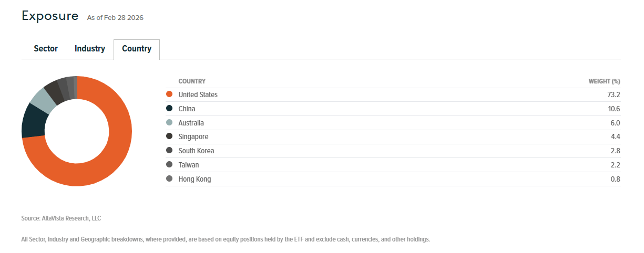Click the China row label
Image resolution: width=644 pixels, height=253 pixels.
pos(187,109)
